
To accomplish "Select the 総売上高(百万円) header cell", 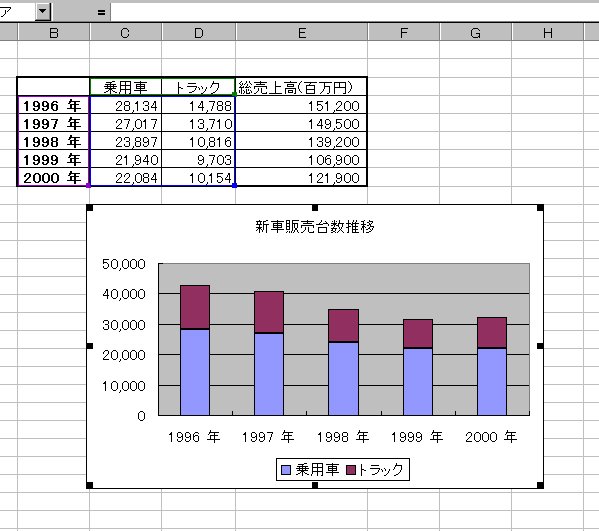I will click(x=301, y=87).
